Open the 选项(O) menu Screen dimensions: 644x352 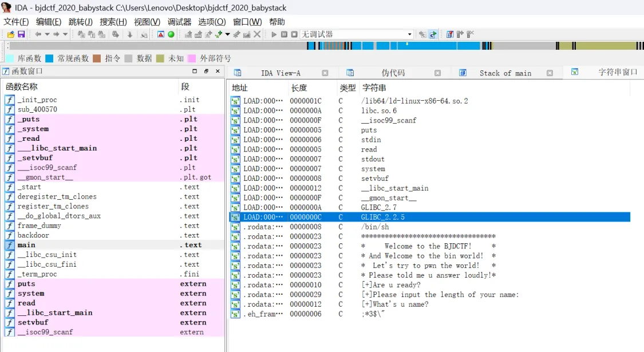pos(212,22)
